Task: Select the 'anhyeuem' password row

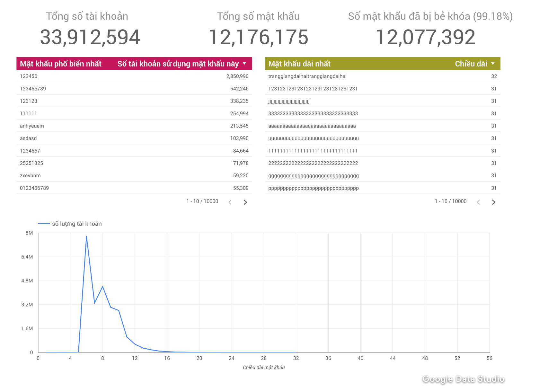Action: tap(134, 126)
